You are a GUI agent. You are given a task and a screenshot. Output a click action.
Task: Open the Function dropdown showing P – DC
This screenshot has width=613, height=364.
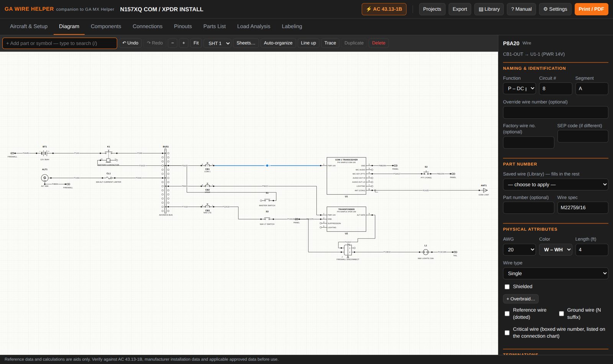519,89
